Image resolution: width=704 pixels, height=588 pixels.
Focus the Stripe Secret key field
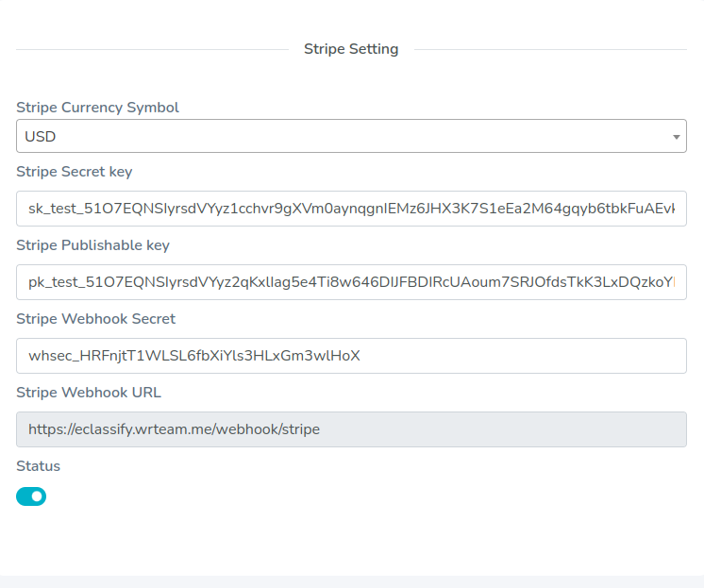tap(350, 209)
